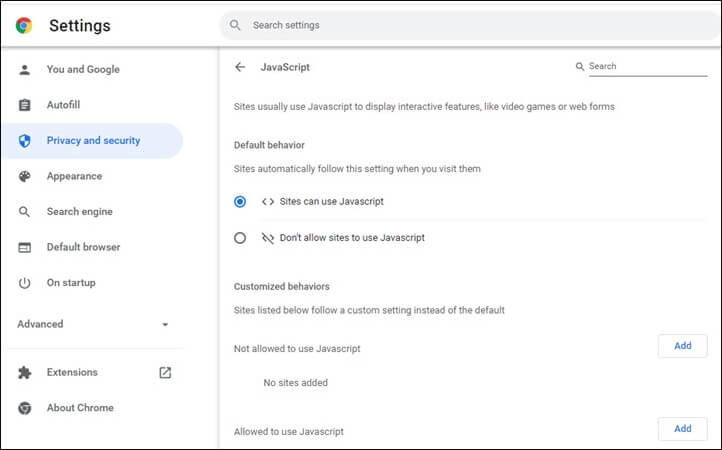Expand the Advanced section arrow

coord(165,324)
